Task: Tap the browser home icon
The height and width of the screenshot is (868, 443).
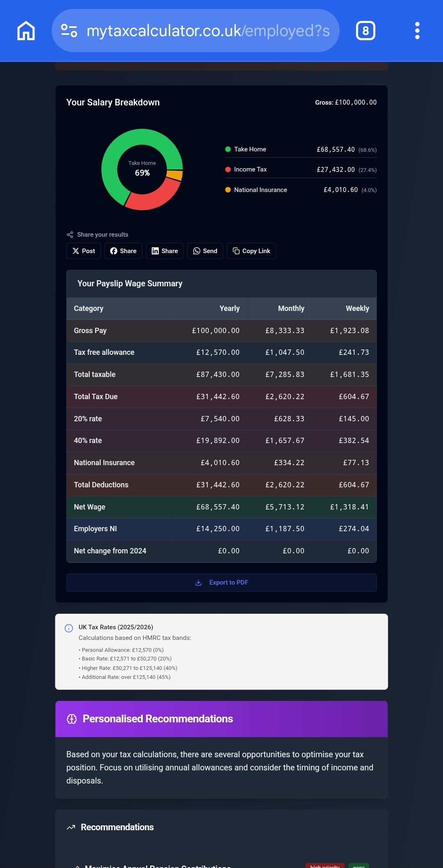Action: coord(26,31)
